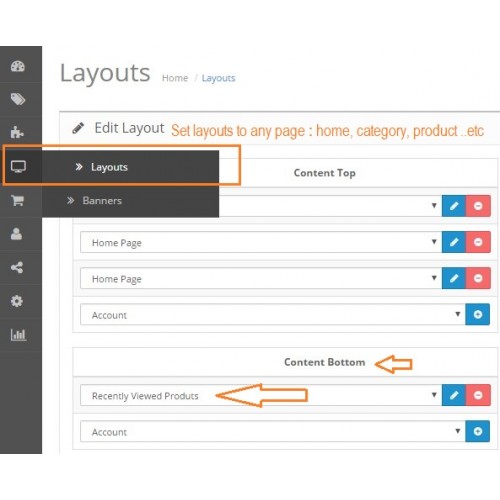This screenshot has width=500, height=500.
Task: Expand the Recently Viewed Produts dropdown
Action: click(261, 395)
